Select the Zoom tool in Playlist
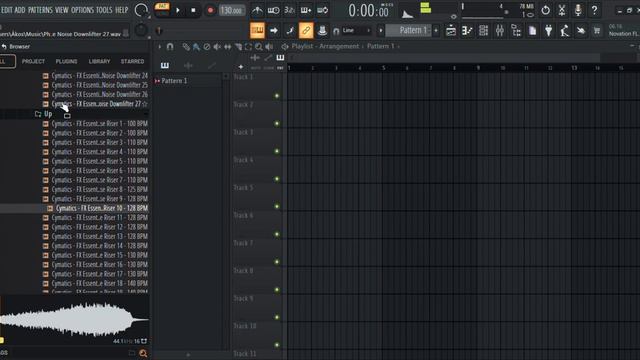The height and width of the screenshot is (360, 640). tap(259, 47)
